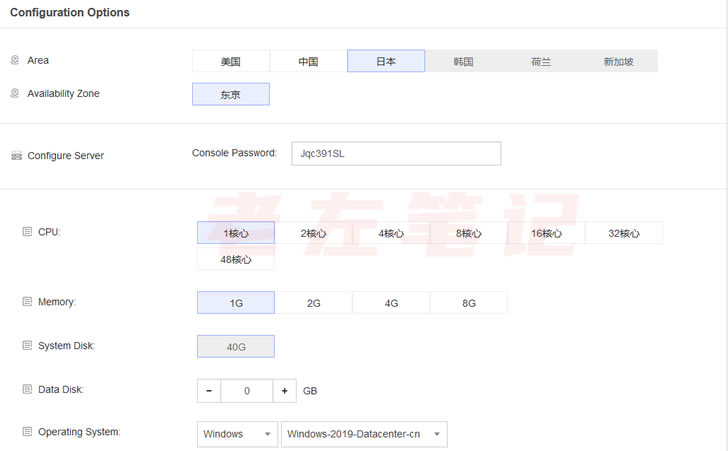Open the Windows OS type dropdown
Viewport: 728px width, 451px height.
(x=237, y=434)
